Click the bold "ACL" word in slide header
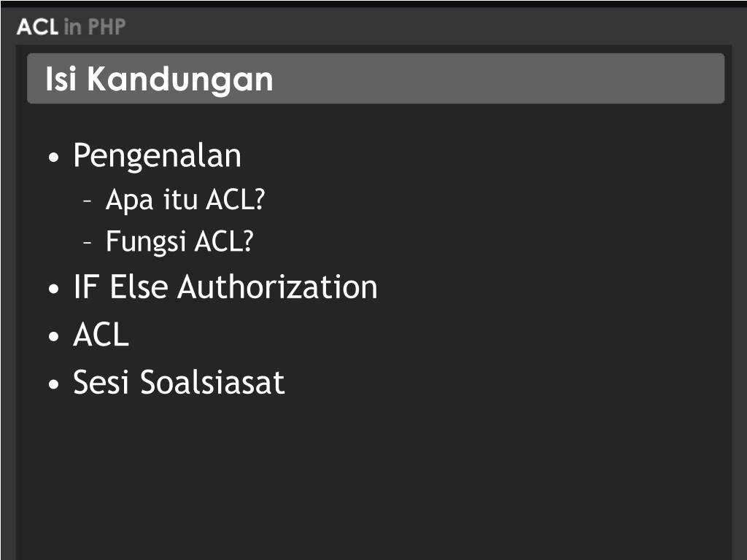 (37, 27)
